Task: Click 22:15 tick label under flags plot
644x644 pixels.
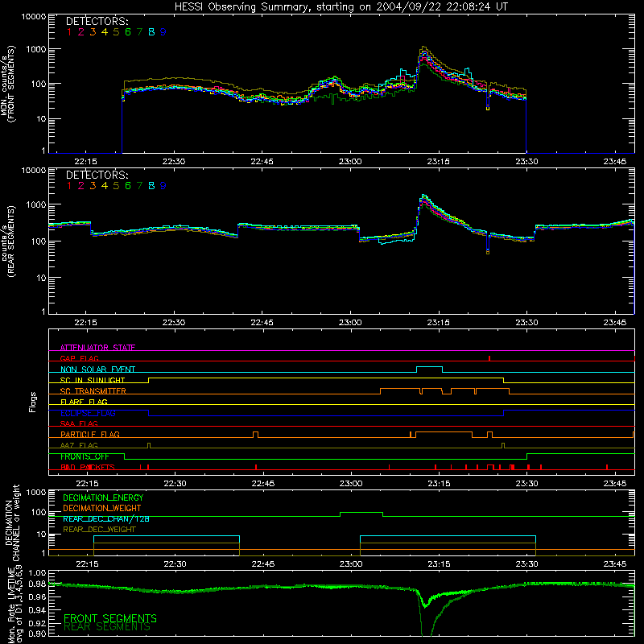Action: coord(87,484)
